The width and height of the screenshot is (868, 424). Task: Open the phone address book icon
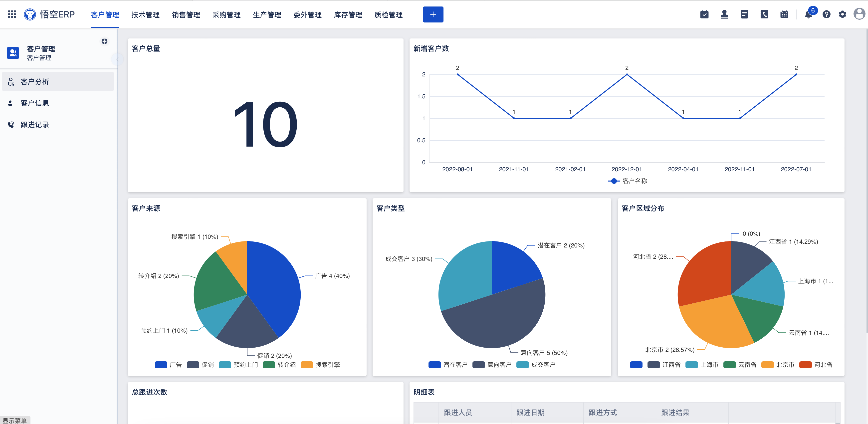(764, 14)
